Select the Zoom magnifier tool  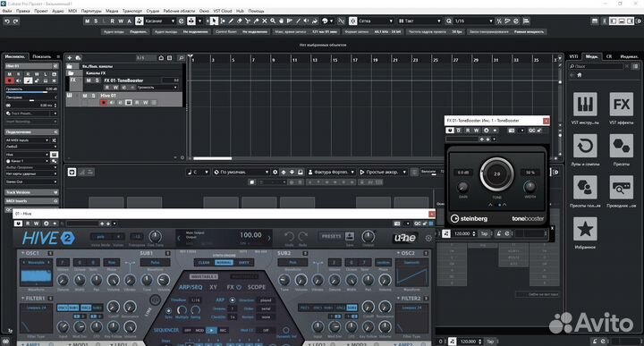[x=273, y=21]
